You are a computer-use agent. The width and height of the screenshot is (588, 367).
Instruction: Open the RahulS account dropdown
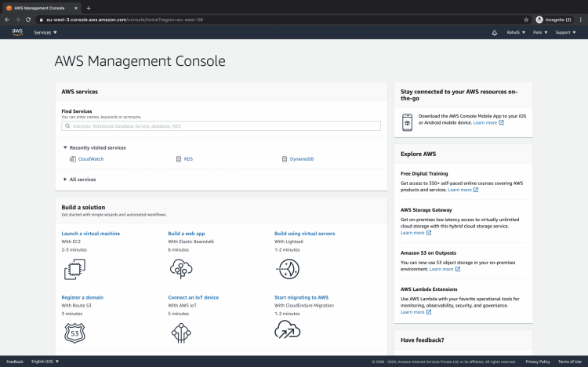(516, 33)
